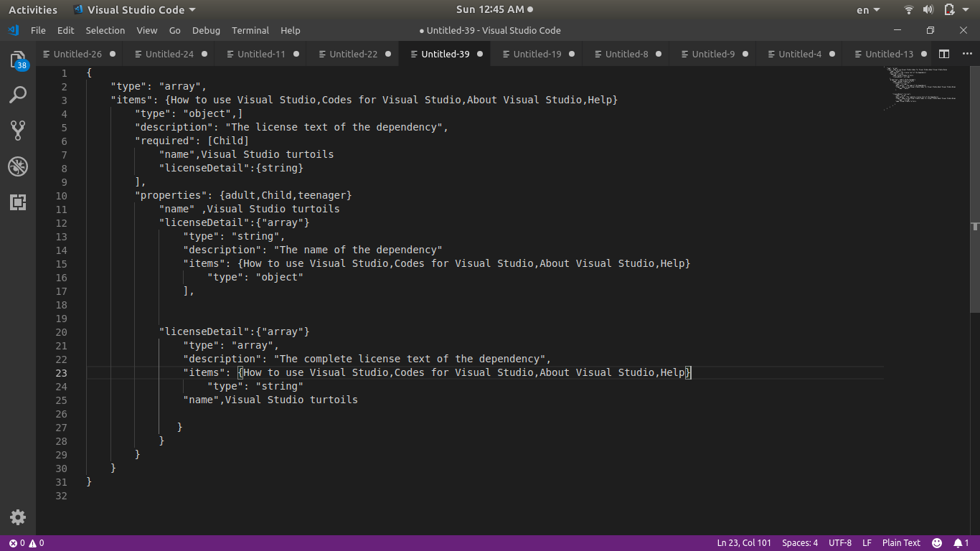The height and width of the screenshot is (551, 980).
Task: Click line number 23 in the gutter
Action: tap(61, 373)
